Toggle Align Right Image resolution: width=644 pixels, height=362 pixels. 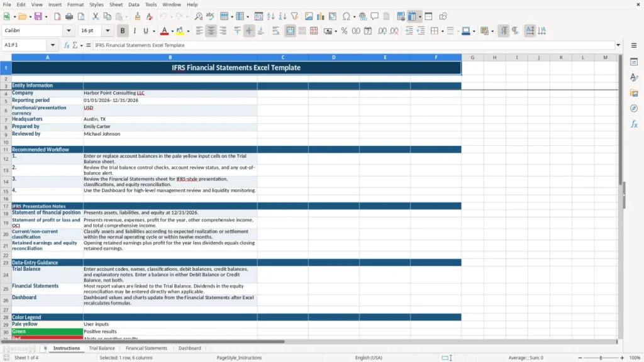(x=223, y=31)
